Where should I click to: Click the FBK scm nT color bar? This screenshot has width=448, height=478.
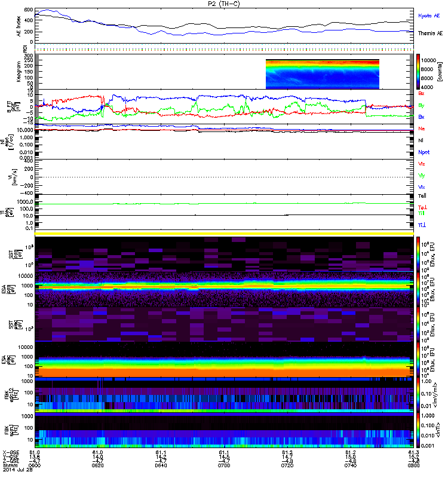click(x=418, y=430)
